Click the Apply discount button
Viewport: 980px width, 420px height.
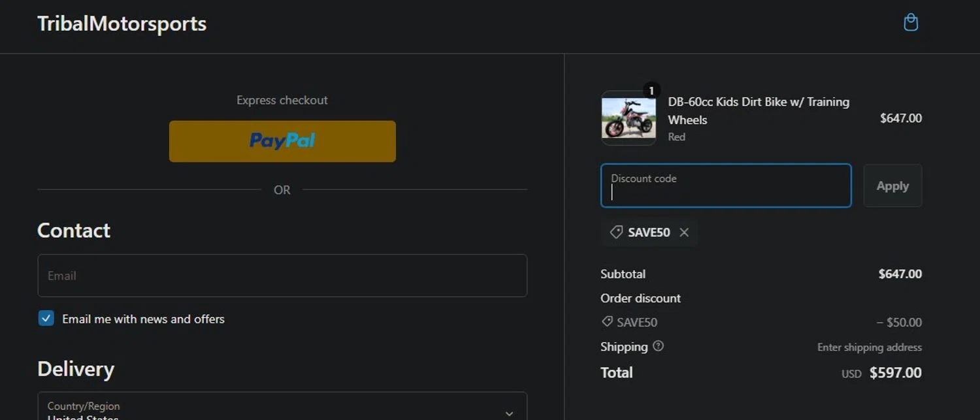click(892, 186)
